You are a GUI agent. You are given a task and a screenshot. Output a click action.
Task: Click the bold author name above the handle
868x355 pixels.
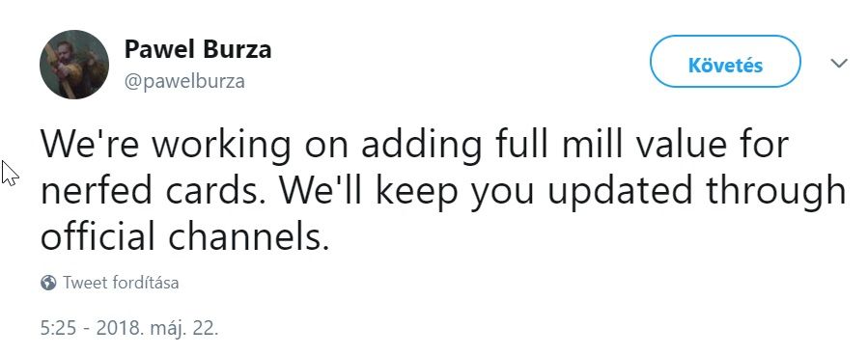coord(198,49)
